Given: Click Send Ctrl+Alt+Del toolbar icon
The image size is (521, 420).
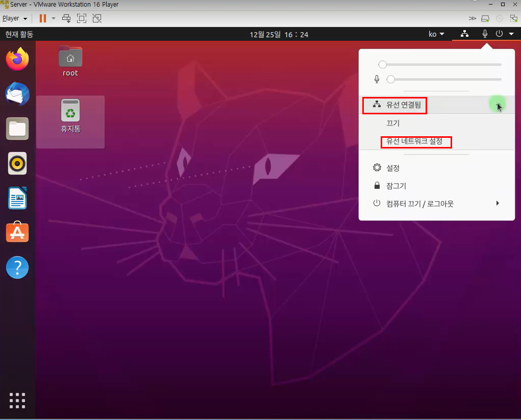Looking at the screenshot, I should coord(66,18).
